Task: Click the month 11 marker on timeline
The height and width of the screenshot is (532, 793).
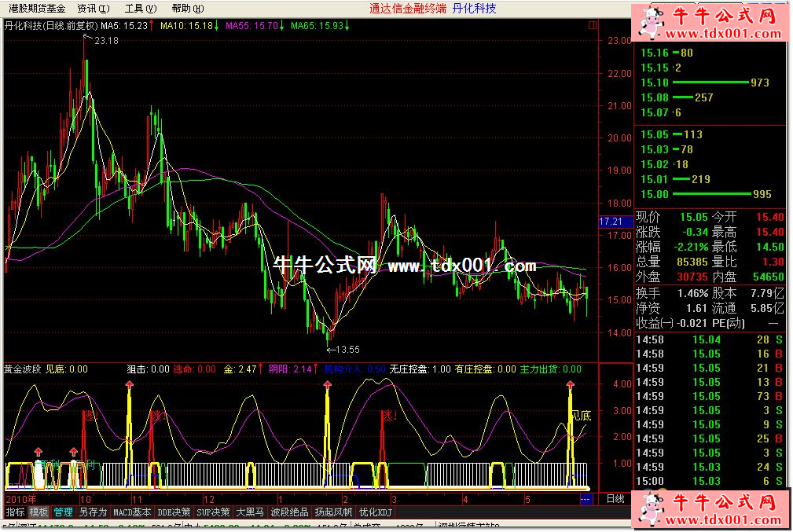Action: (x=137, y=499)
